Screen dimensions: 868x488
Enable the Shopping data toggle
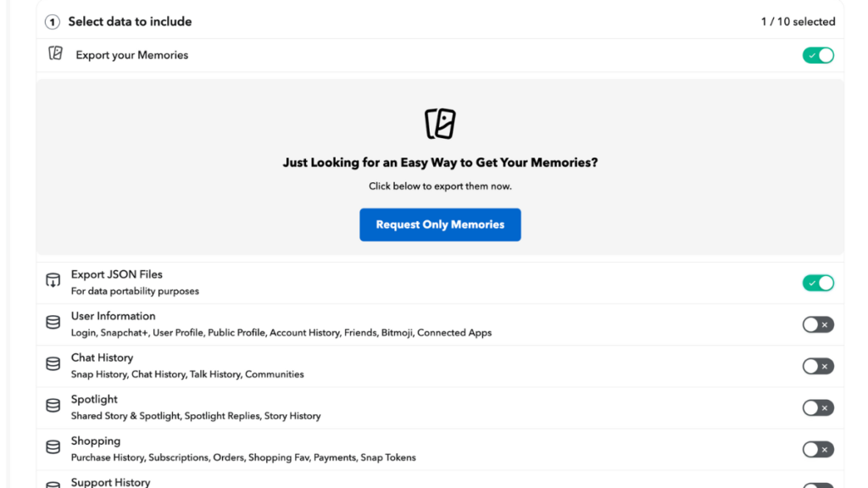click(818, 449)
